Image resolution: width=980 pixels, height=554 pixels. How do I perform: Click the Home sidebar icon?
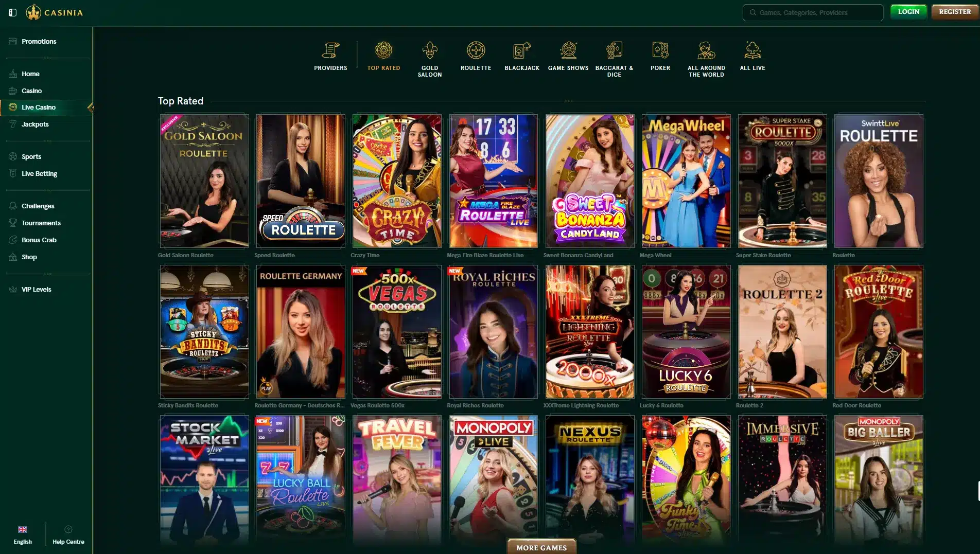pos(13,74)
